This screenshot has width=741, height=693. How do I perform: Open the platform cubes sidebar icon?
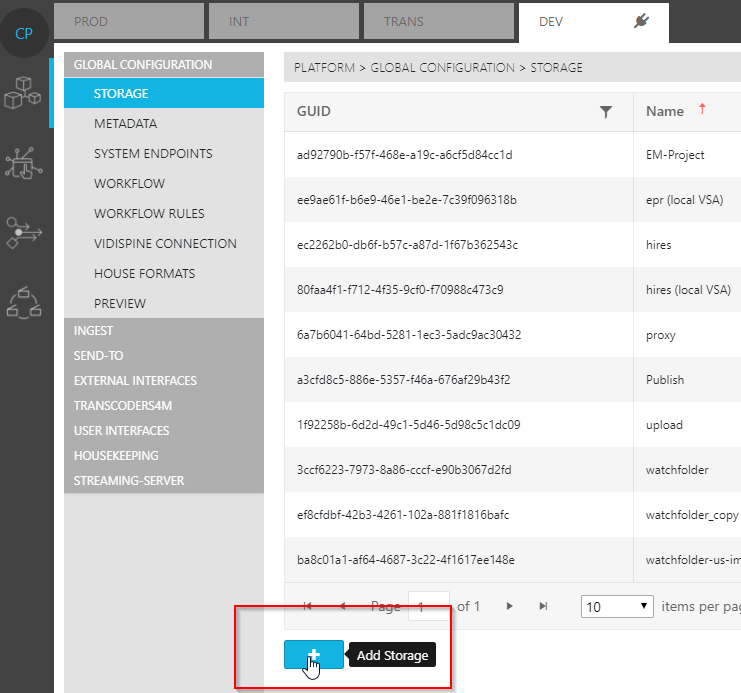click(24, 93)
